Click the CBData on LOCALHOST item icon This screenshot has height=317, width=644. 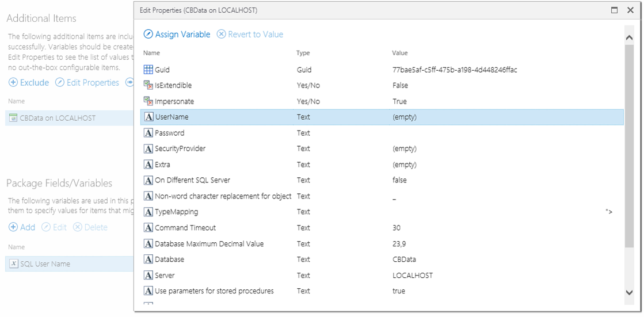pyautogui.click(x=14, y=118)
